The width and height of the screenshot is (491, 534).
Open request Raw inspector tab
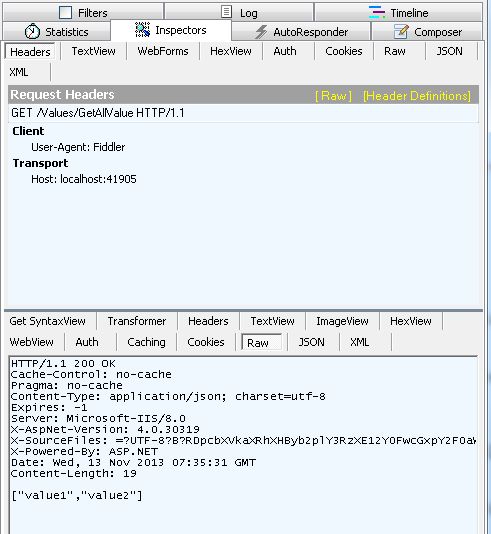point(395,51)
